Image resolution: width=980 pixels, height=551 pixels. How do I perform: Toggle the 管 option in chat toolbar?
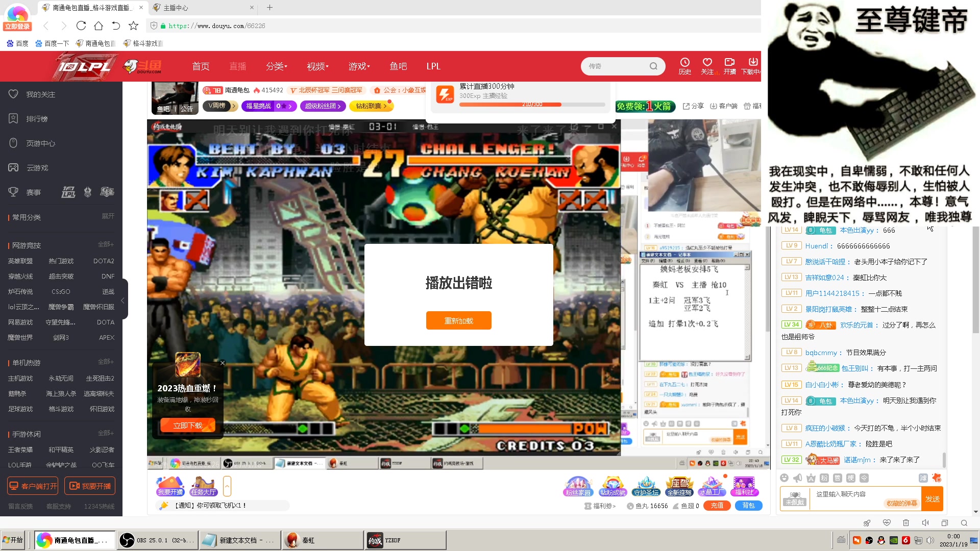838,478
